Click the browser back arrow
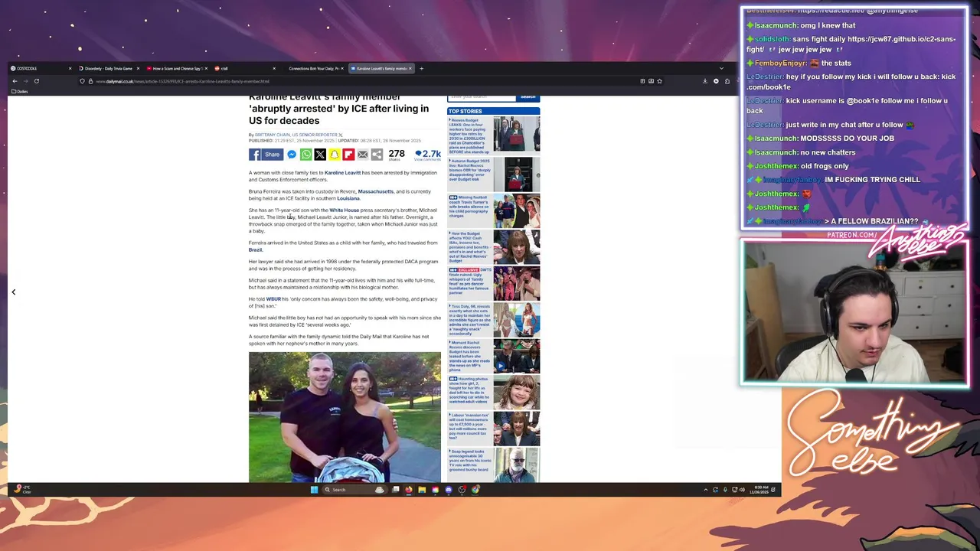980x551 pixels. point(15,81)
